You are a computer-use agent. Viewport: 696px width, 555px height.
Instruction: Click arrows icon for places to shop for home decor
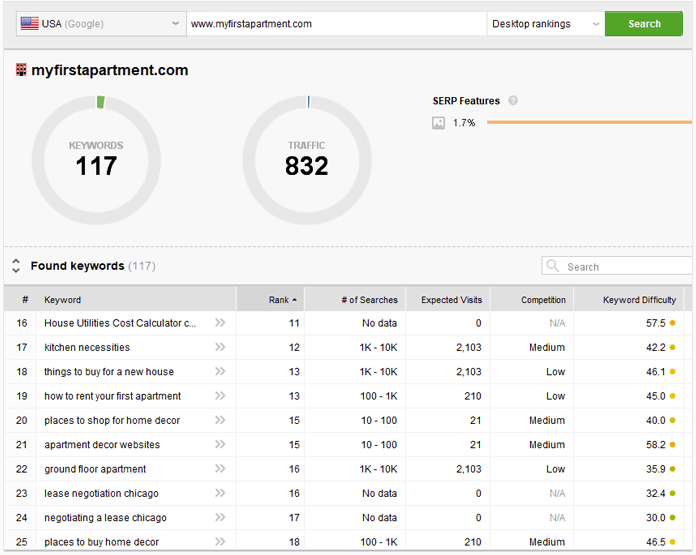click(x=220, y=420)
